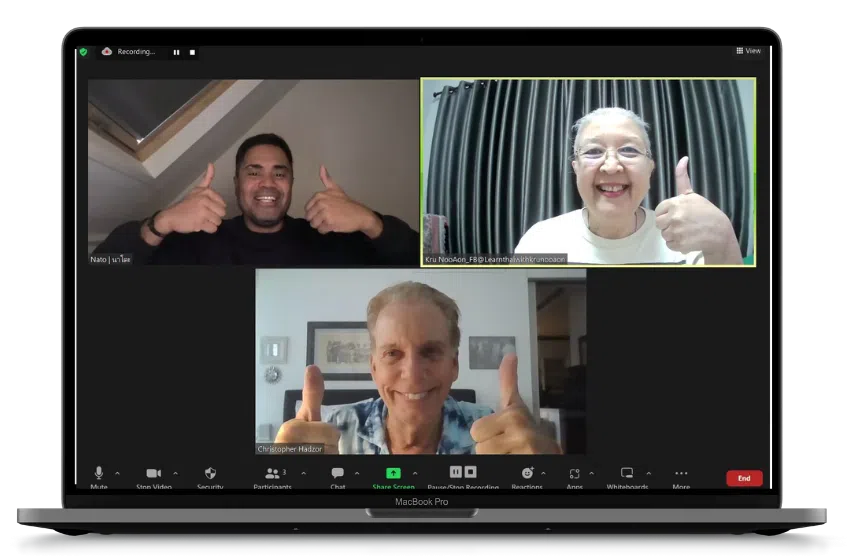Expand audio options arrow beside Mute
The width and height of the screenshot is (851, 558).
click(117, 473)
